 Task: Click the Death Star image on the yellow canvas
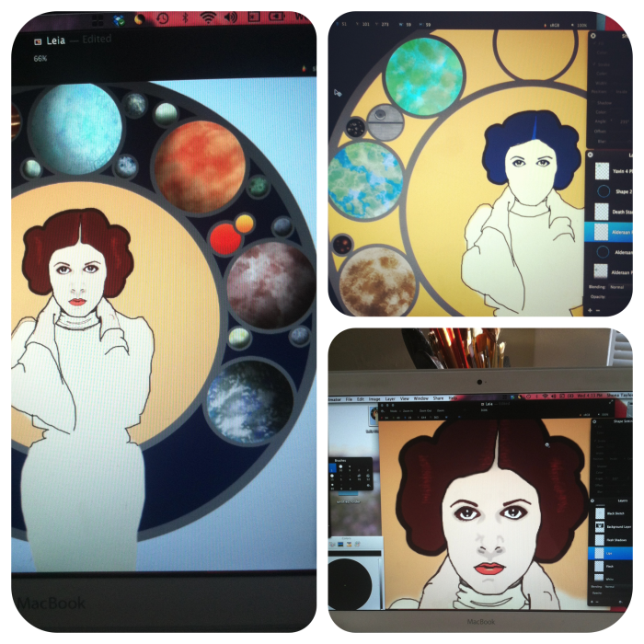385,122
